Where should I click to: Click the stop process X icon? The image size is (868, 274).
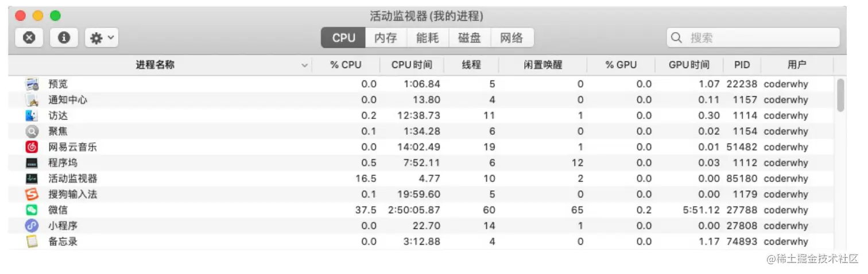[x=29, y=38]
